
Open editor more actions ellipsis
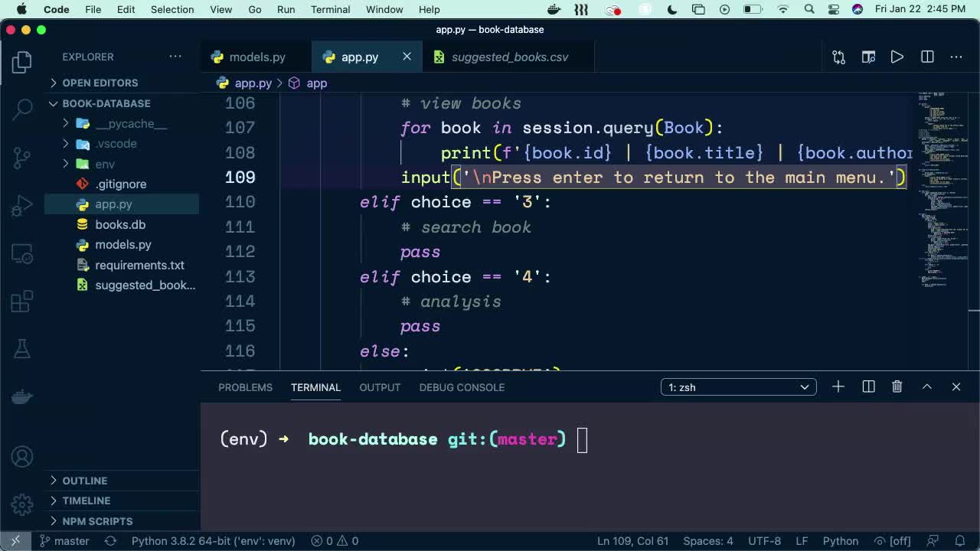[956, 57]
